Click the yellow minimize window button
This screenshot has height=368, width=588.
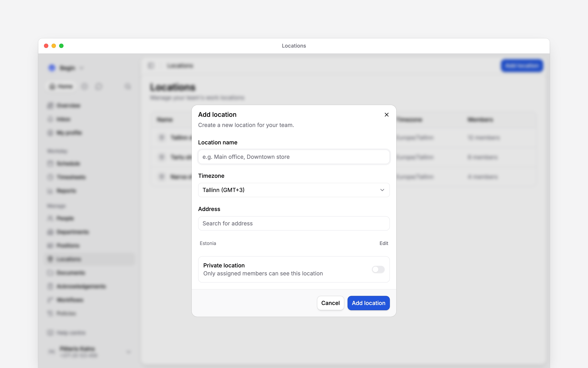click(x=54, y=46)
